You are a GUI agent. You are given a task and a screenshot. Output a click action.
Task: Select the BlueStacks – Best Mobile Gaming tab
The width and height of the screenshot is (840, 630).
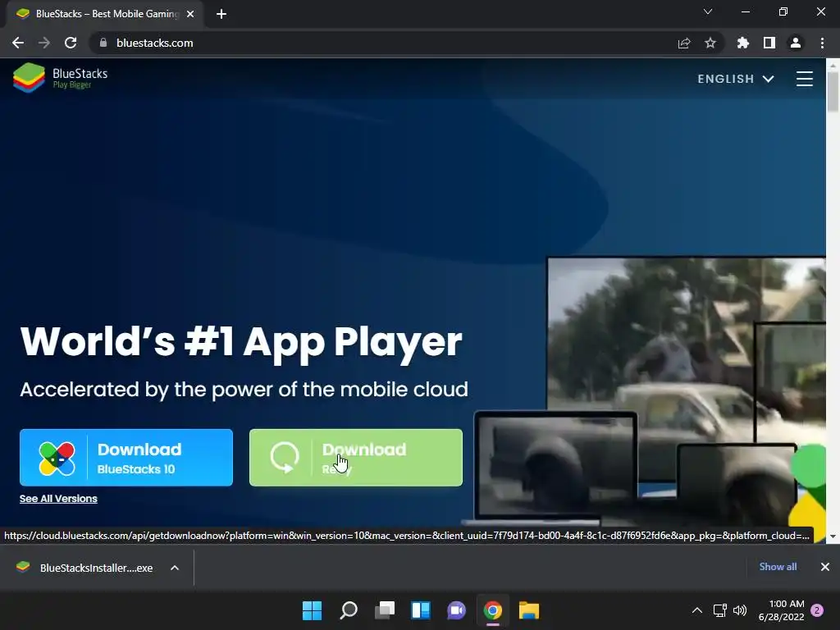105,14
